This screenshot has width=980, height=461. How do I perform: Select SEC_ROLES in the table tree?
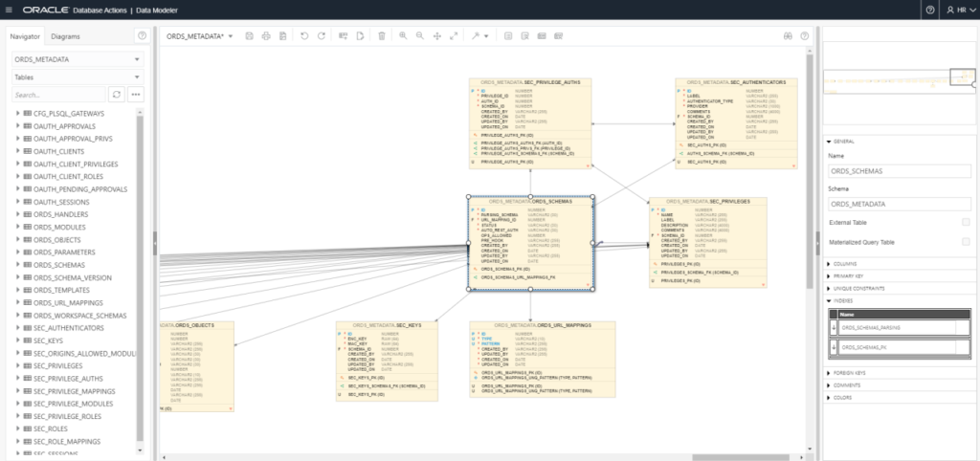tap(51, 428)
